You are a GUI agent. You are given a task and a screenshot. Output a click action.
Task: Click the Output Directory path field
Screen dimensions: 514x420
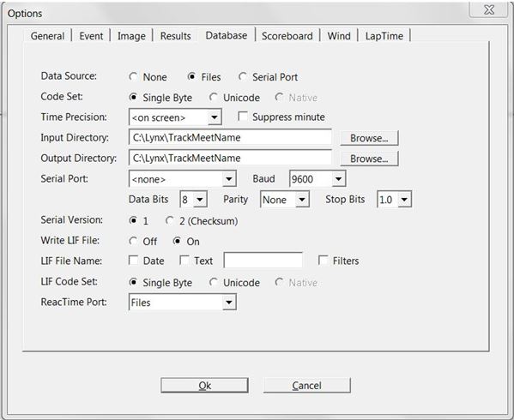coord(230,158)
